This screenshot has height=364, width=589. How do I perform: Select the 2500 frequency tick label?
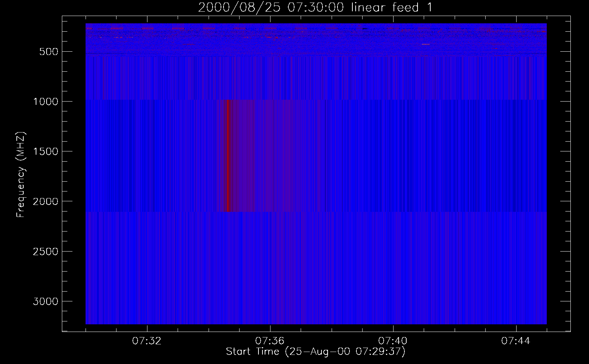pos(46,252)
